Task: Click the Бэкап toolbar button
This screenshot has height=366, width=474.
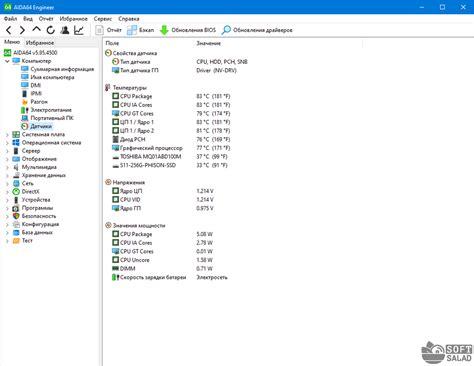Action: coord(140,30)
